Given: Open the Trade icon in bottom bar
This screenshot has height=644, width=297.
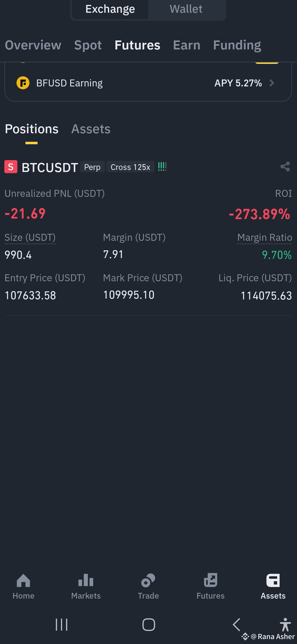Looking at the screenshot, I should coord(148,580).
